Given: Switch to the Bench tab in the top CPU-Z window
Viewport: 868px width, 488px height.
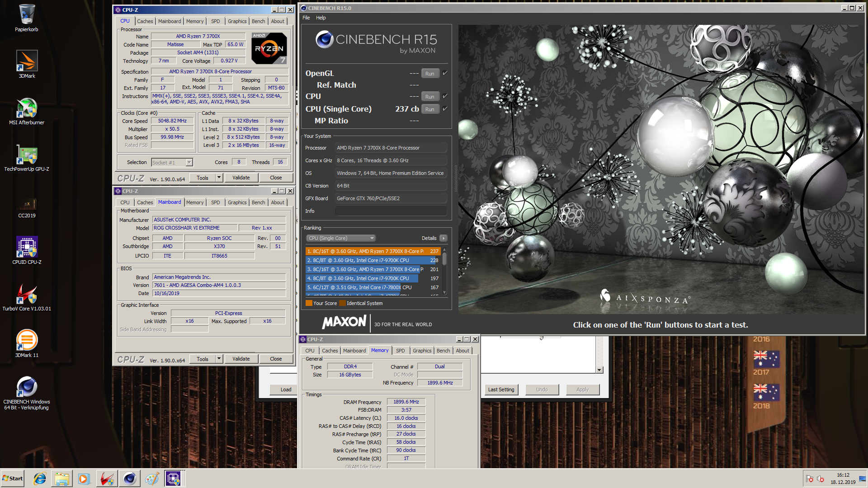Looking at the screenshot, I should click(x=258, y=21).
